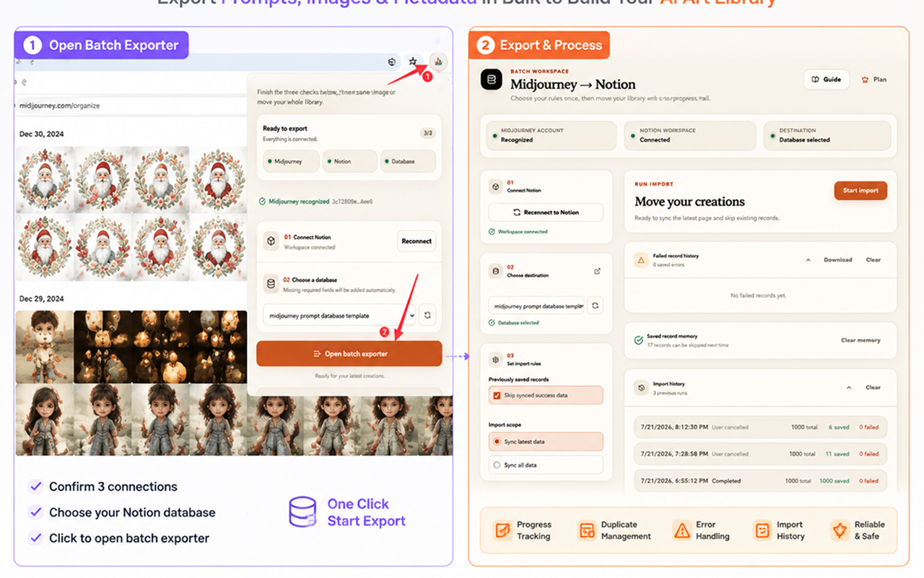Refresh destination databases in the Choose destination card
Screen dimensions: 924x578
(x=595, y=306)
